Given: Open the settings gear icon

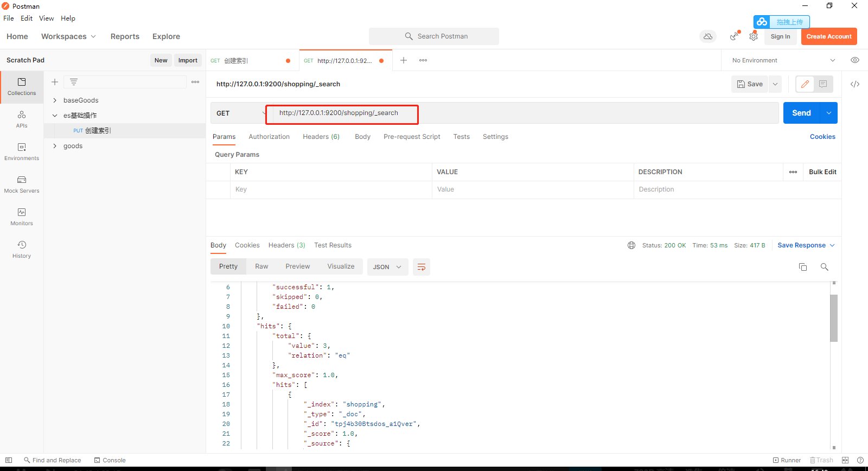Looking at the screenshot, I should coord(754,36).
